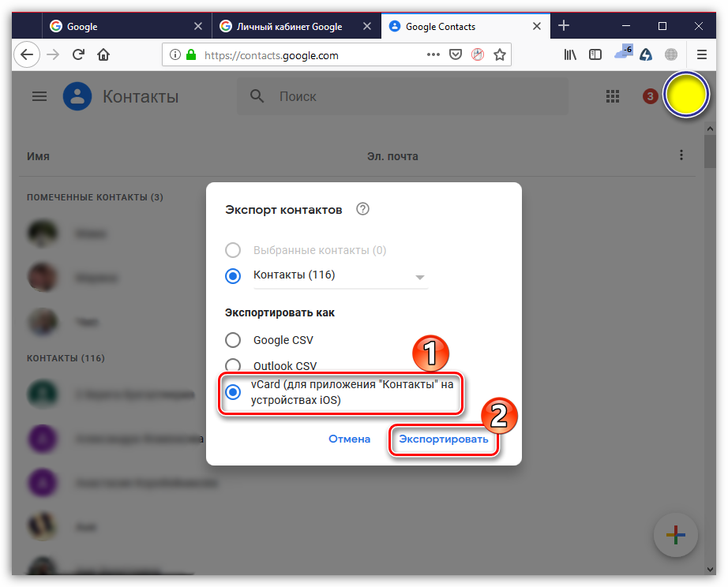Click the create contact plus button
The height and width of the screenshot is (587, 728).
[x=676, y=535]
